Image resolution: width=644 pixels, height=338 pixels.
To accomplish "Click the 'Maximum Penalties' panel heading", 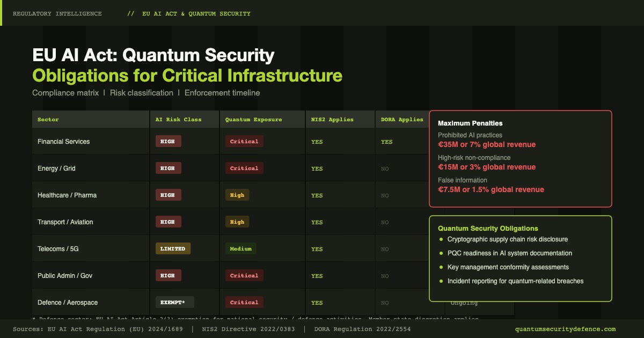I will pos(470,123).
